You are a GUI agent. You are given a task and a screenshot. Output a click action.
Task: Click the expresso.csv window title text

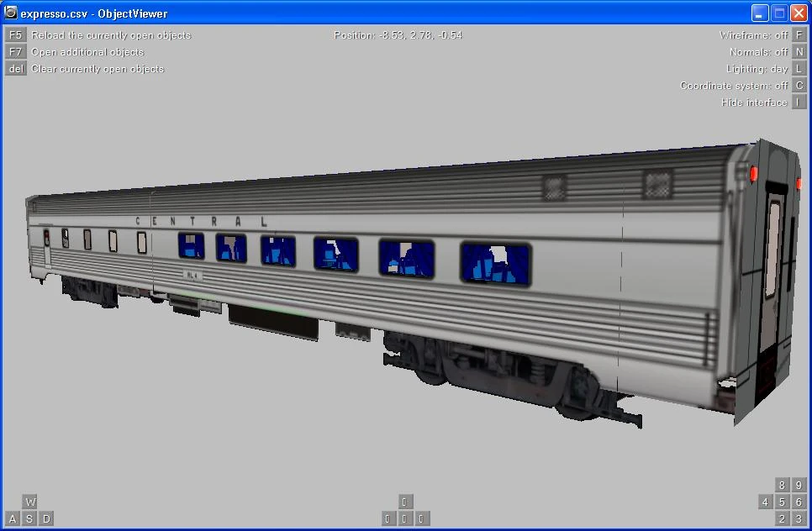94,13
